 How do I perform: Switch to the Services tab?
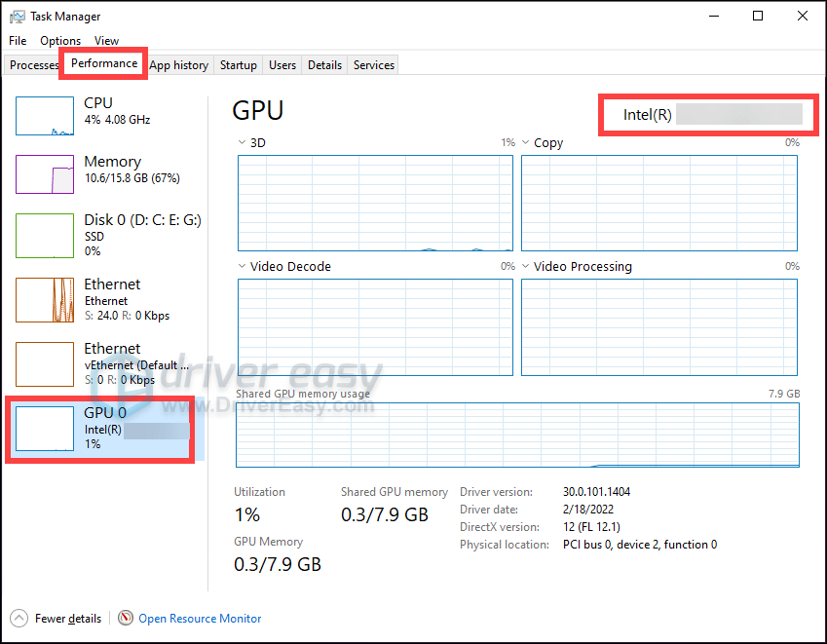pyautogui.click(x=372, y=65)
